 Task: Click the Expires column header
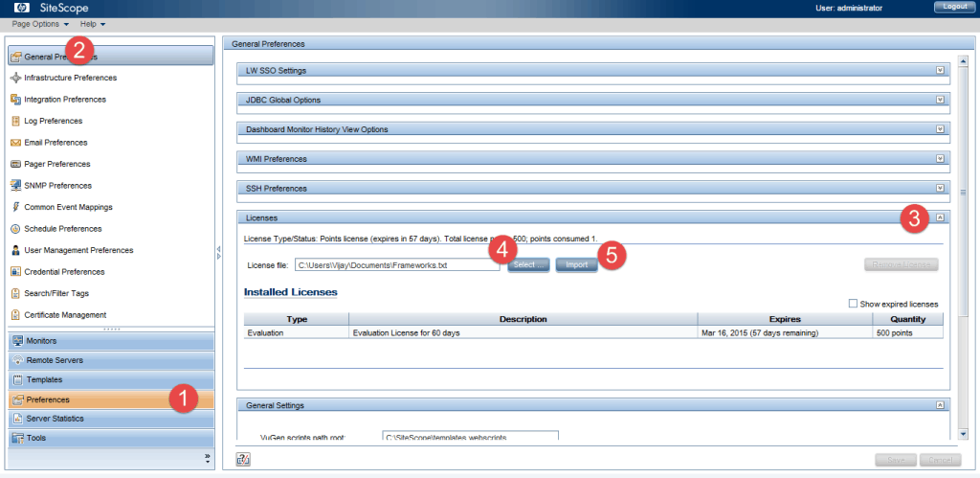click(785, 319)
